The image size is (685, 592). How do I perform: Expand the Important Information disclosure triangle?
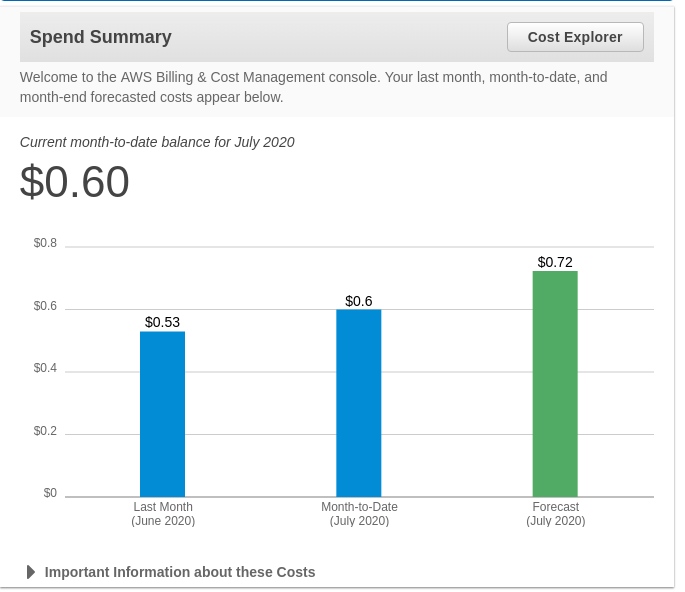[31, 572]
